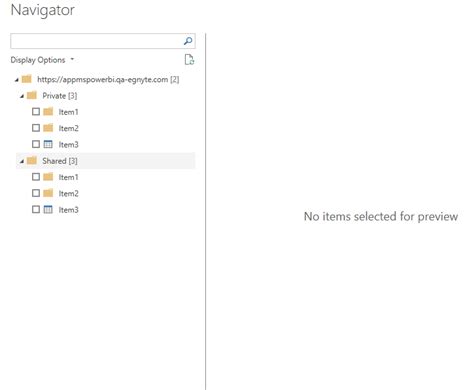
Task: Select Item2 label under Private
Action: (68, 128)
